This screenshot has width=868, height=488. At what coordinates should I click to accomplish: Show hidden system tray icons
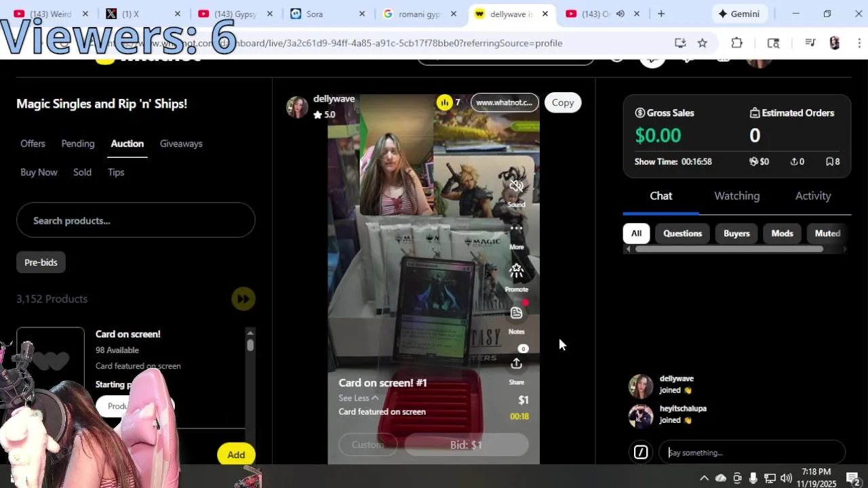coord(704,479)
